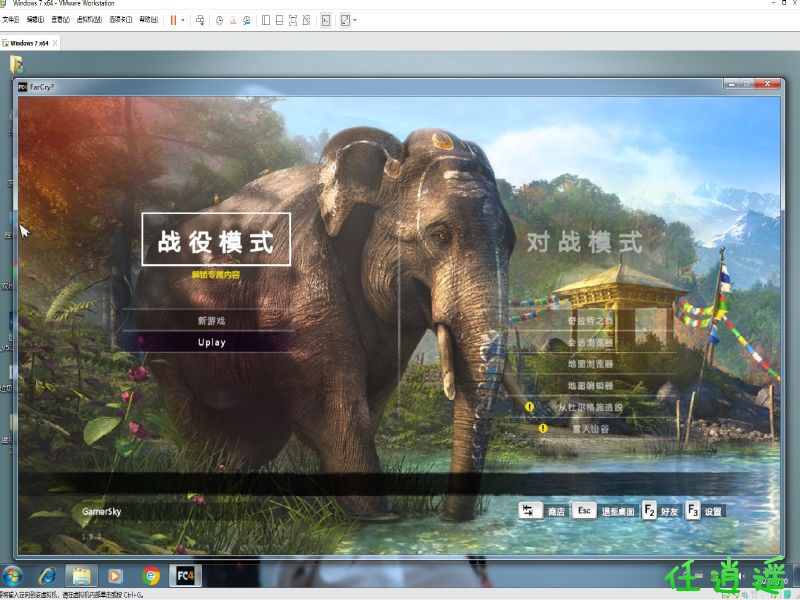Click the Unity mode toolbar icon
Screen dimensions: 800x600
(x=307, y=20)
